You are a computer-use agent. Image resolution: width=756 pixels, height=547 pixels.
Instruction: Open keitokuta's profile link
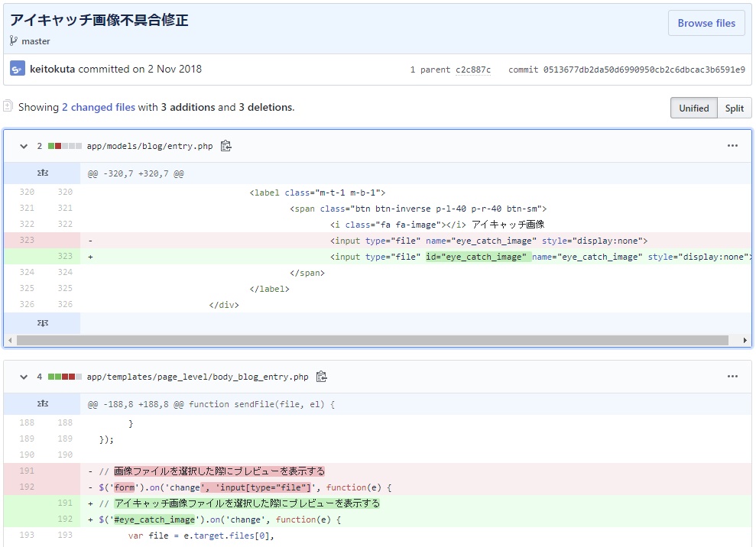(52, 69)
